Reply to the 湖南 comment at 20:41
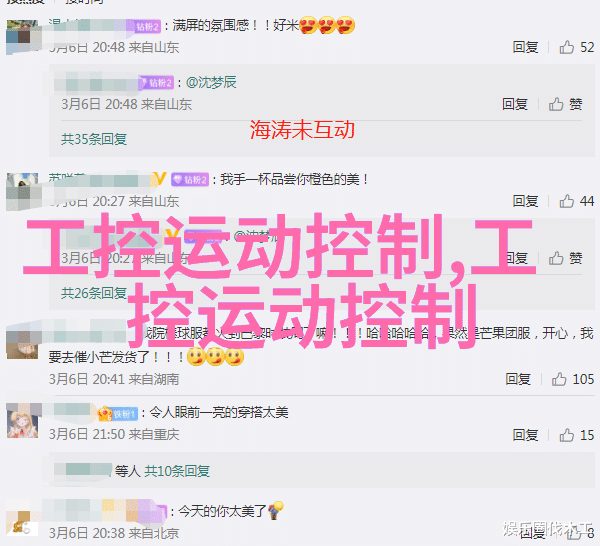 point(518,379)
